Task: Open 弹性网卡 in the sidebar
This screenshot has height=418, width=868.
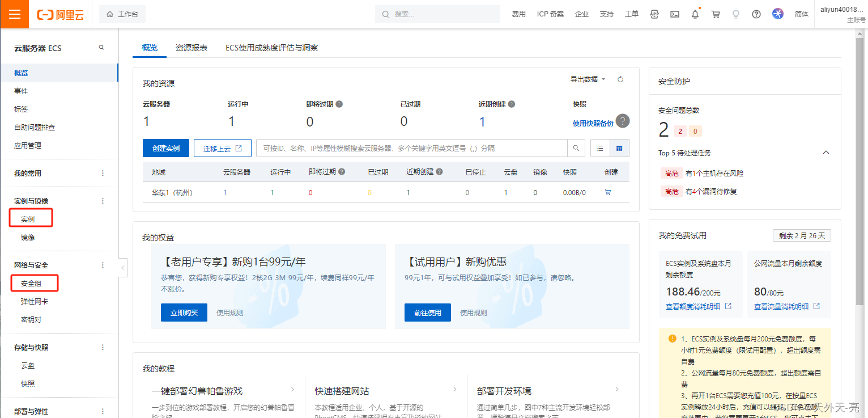Action: click(35, 301)
